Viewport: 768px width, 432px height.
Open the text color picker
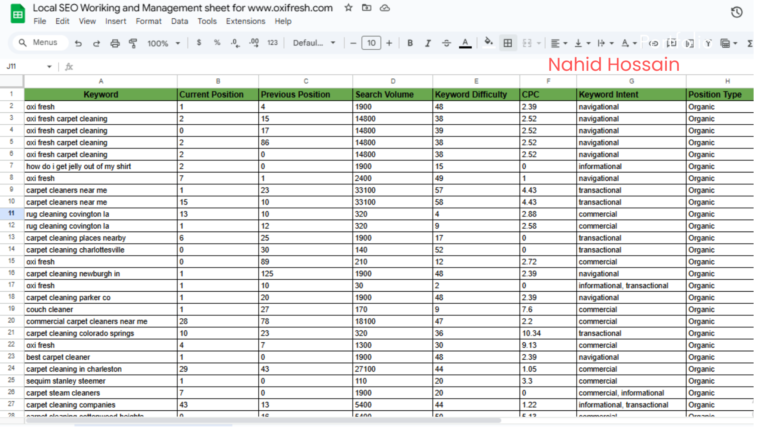465,43
